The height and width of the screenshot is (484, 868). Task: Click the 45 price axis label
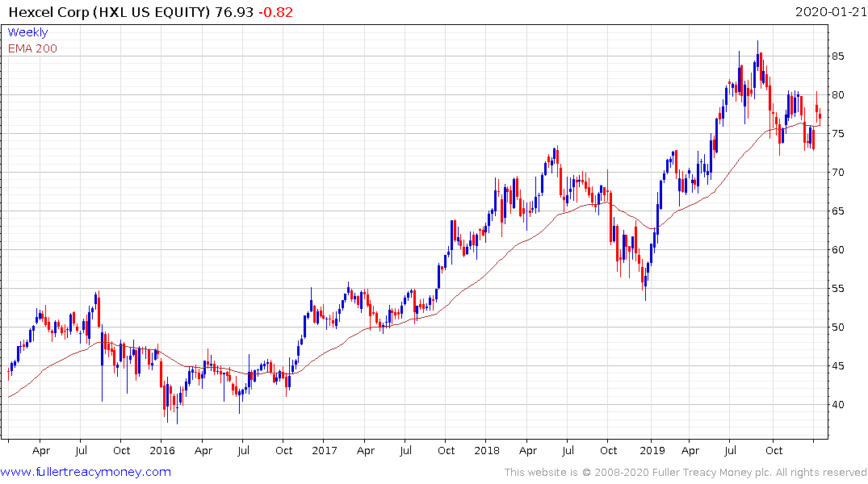pyautogui.click(x=837, y=365)
